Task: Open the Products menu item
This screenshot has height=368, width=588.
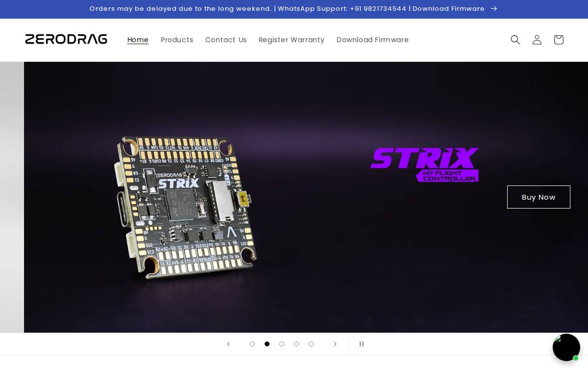Action: click(x=177, y=40)
